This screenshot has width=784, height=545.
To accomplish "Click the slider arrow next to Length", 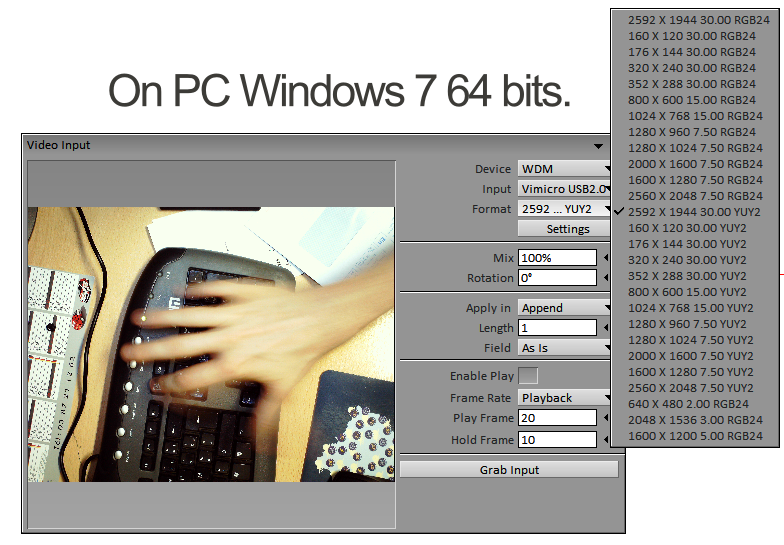I will tap(606, 328).
